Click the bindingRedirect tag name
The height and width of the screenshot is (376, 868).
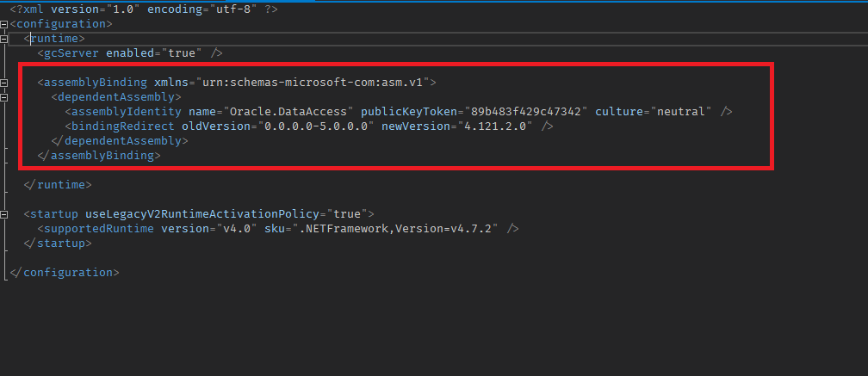point(123,126)
